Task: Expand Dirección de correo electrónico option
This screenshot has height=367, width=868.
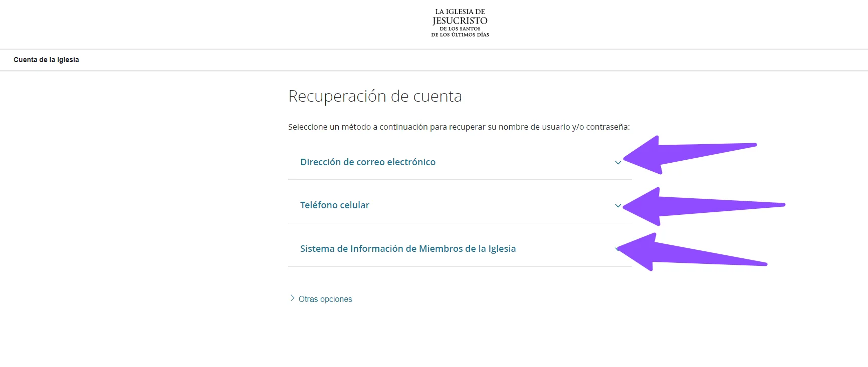Action: [x=460, y=162]
